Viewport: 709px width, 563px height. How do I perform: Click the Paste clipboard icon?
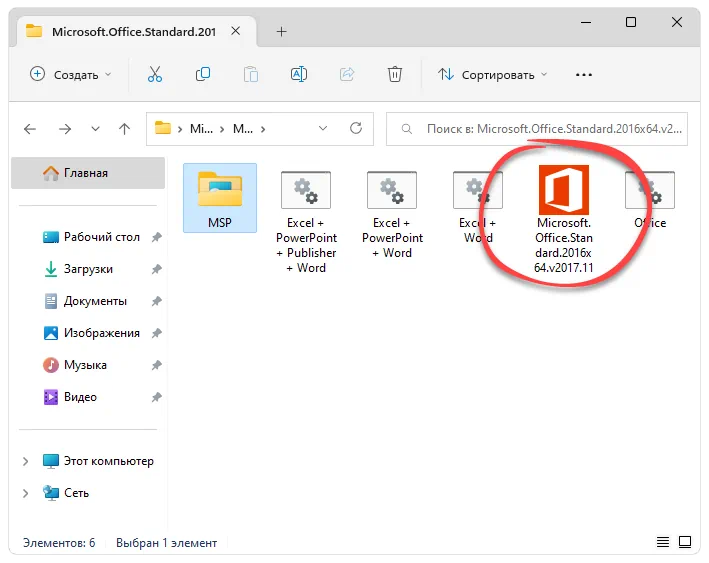(251, 74)
